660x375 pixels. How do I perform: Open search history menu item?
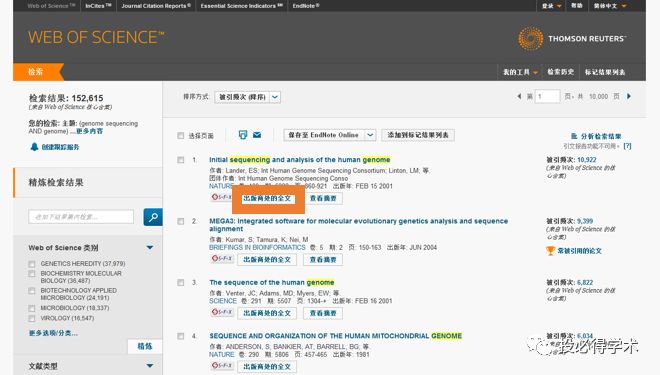pos(560,72)
